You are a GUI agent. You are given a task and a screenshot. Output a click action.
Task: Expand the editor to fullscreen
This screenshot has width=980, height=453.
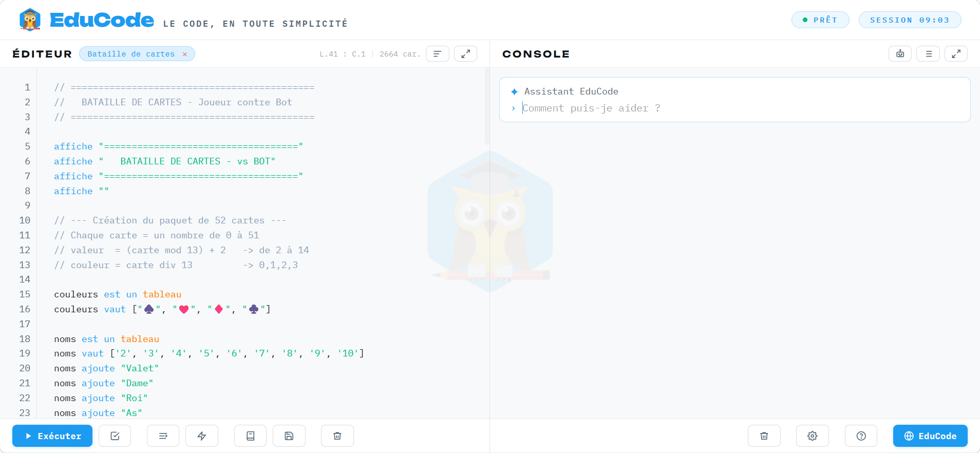466,54
